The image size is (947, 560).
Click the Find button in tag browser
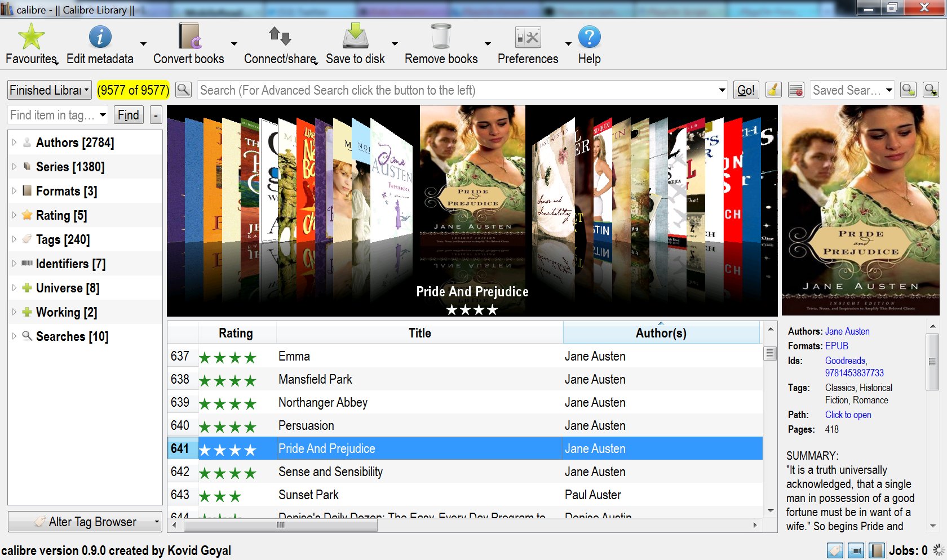click(x=129, y=115)
